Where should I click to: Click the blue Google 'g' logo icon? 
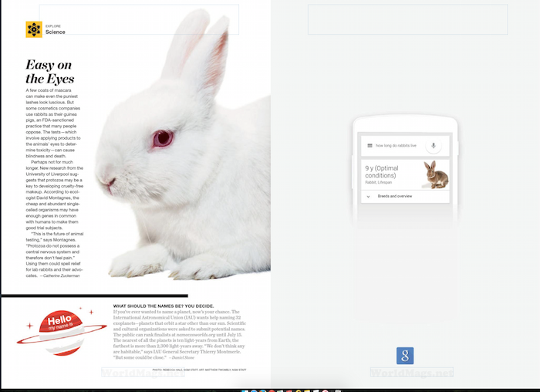coord(405,356)
